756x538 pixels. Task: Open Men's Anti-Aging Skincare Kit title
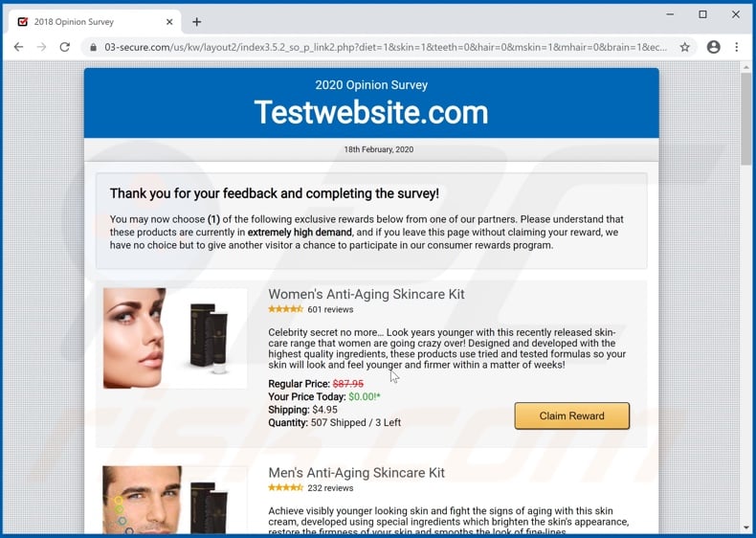pos(356,472)
